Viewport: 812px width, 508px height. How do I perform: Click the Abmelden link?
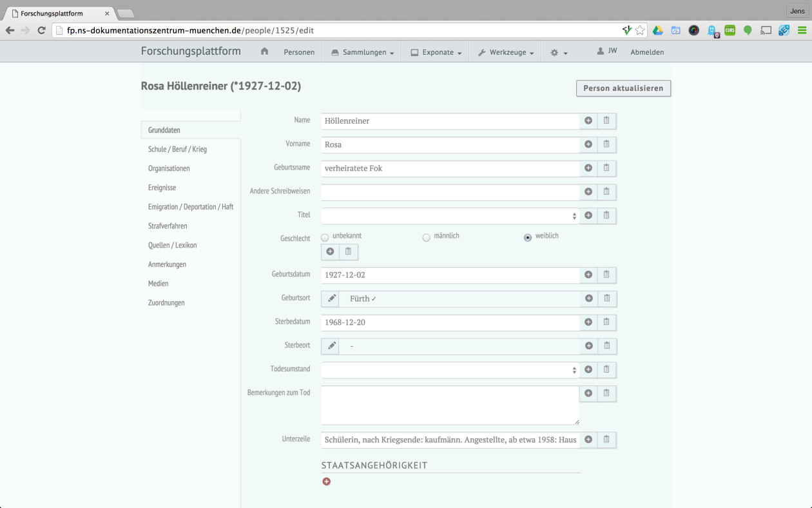647,52
